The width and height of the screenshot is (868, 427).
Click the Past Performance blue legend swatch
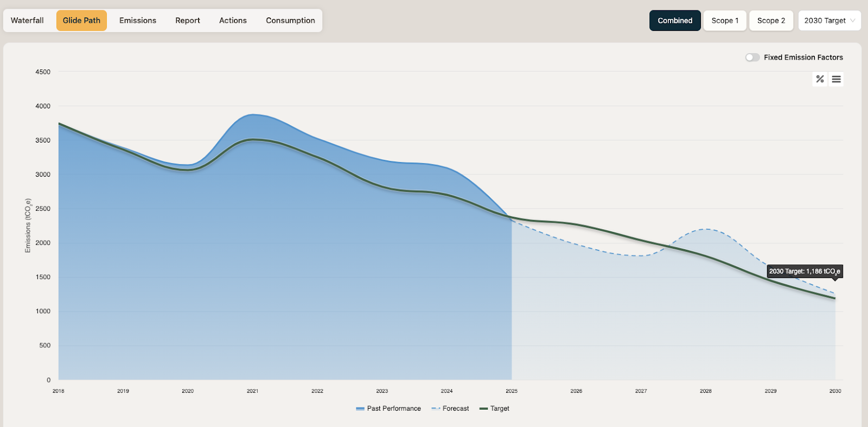tap(360, 409)
